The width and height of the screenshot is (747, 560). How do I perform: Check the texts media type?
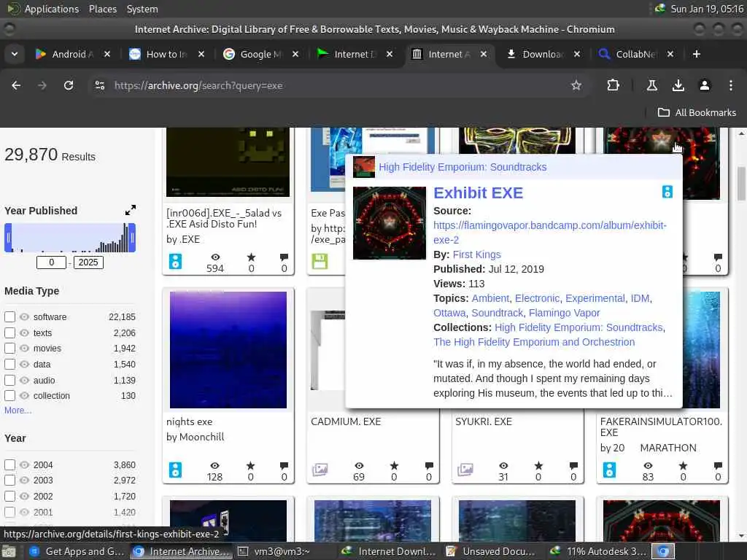click(x=9, y=332)
